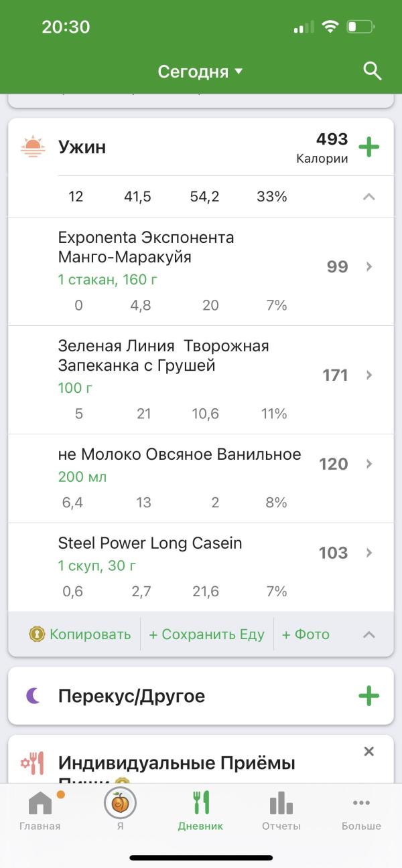Tap the Перекус/Другое moon icon
402x868 pixels.
click(33, 696)
